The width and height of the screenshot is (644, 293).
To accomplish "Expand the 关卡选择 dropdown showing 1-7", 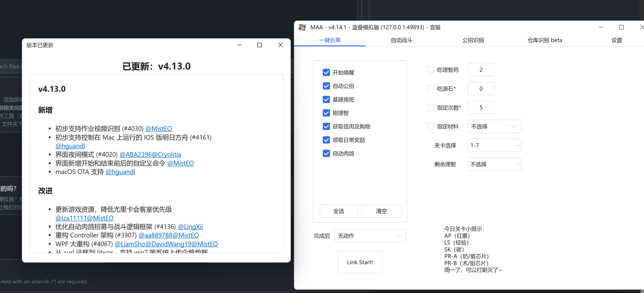I will tap(494, 145).
